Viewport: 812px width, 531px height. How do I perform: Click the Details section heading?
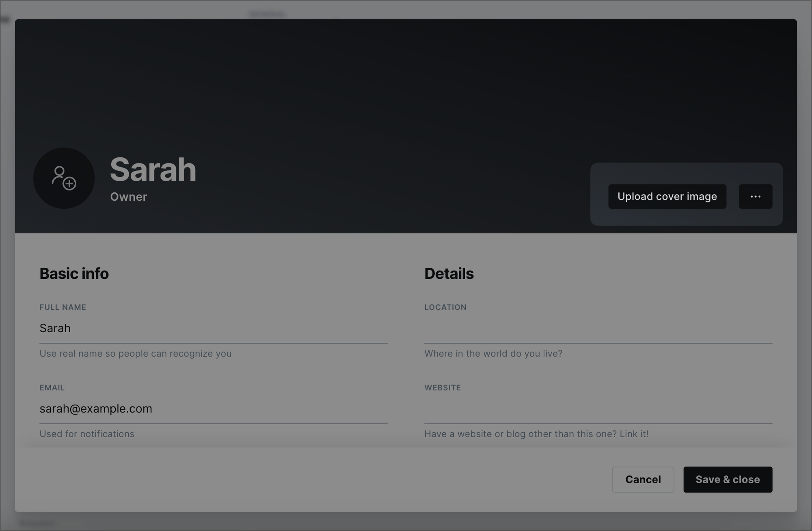(449, 274)
